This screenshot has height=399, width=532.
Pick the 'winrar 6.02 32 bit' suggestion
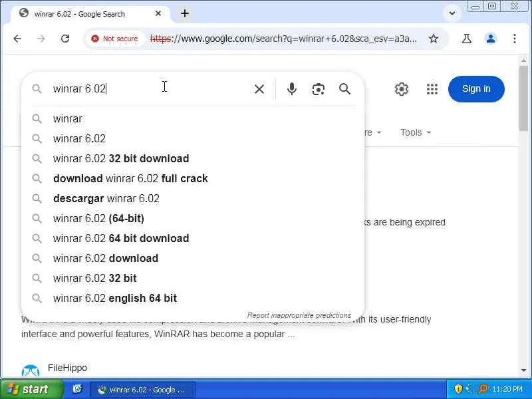pos(193,278)
